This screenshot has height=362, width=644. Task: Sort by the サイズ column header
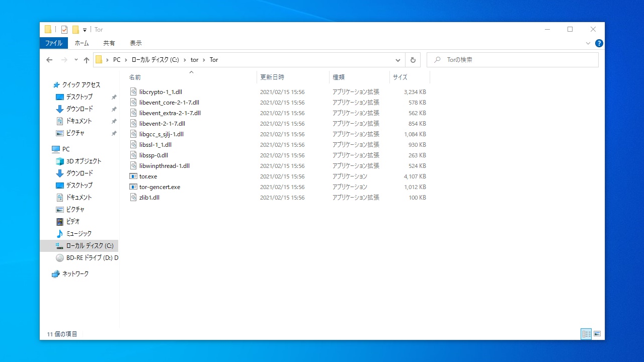[410, 77]
